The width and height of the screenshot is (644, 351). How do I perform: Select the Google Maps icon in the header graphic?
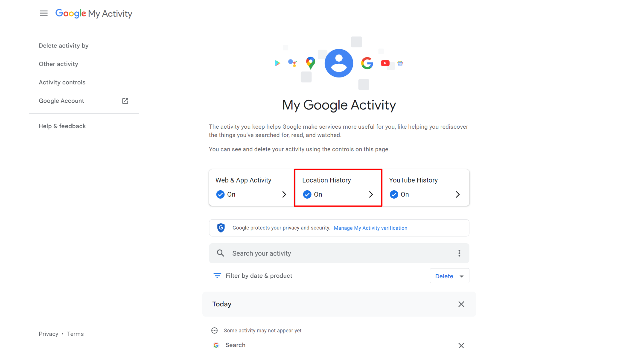(x=310, y=63)
